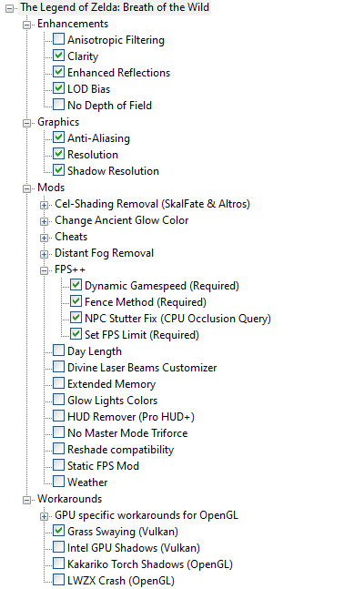Click 'Cel-Shading Removal (SkalFate & Altros)' label

152,204
